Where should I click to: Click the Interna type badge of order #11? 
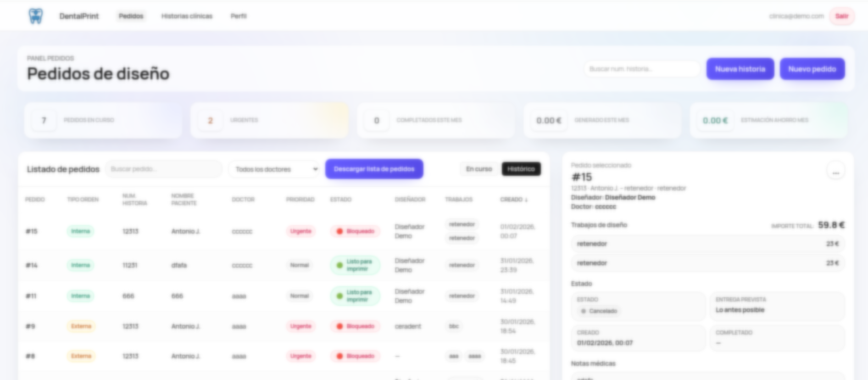(x=80, y=296)
